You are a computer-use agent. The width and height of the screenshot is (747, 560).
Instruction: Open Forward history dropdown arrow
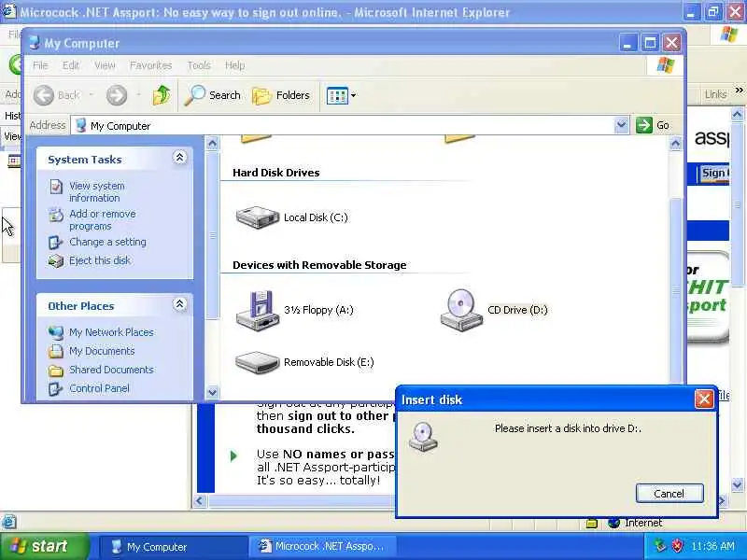[138, 95]
